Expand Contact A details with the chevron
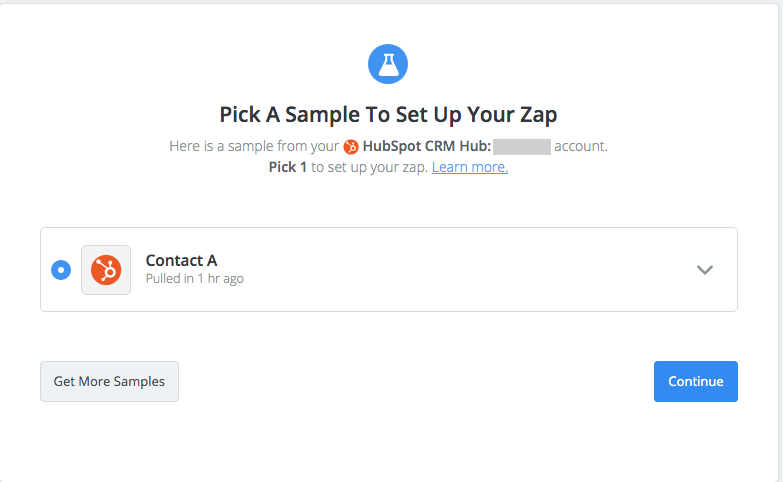 click(705, 270)
